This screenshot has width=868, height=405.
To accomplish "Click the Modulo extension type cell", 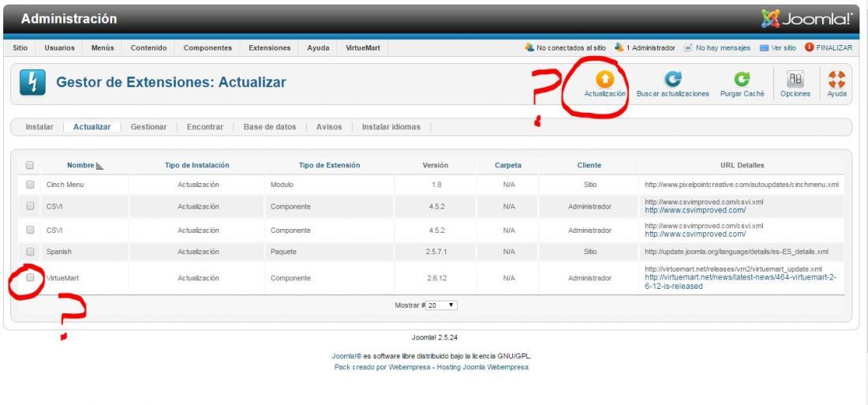I will coord(282,185).
